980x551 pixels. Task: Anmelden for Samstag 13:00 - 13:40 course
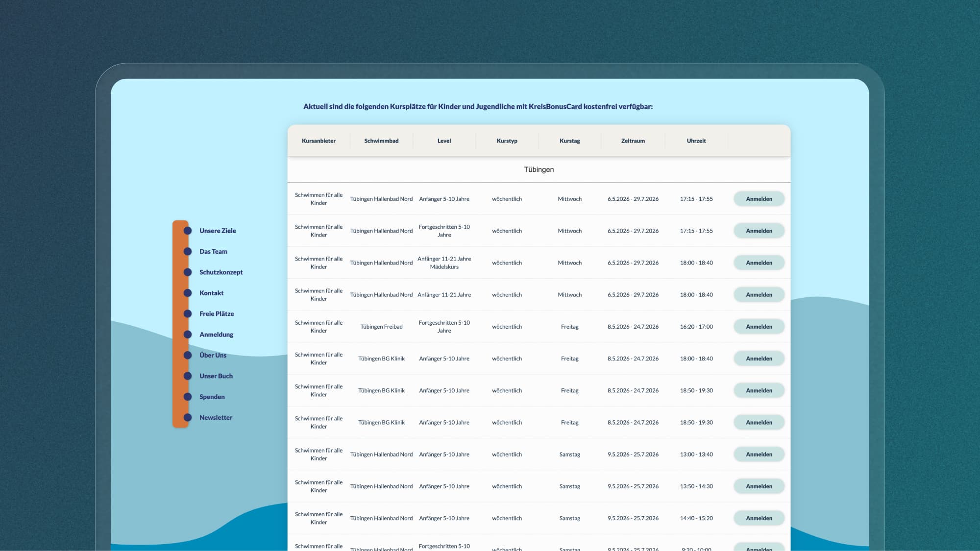tap(759, 455)
